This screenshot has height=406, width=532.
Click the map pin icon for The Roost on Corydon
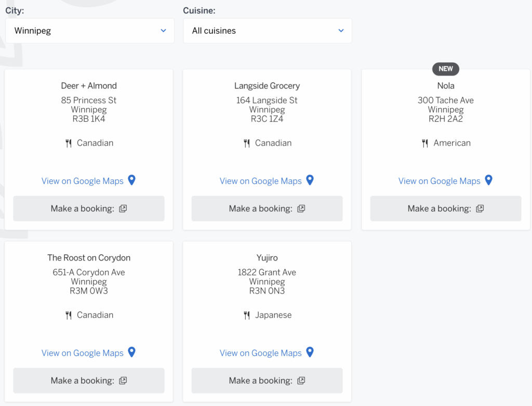pos(131,352)
